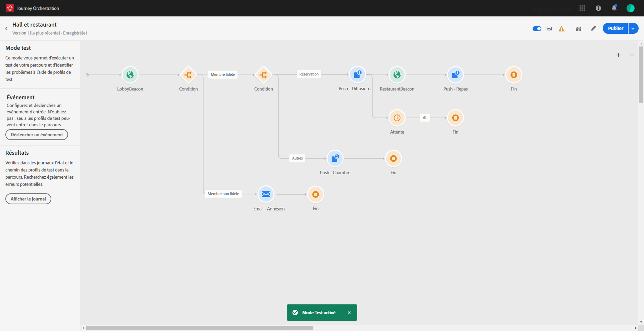Open the reports chart icon in header
Image resolution: width=644 pixels, height=331 pixels.
coord(578,29)
